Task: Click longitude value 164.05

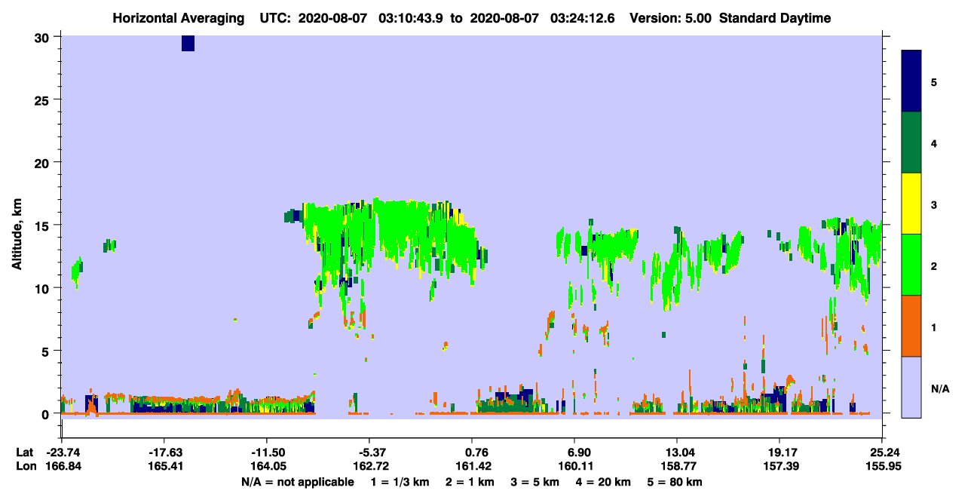Action: point(267,467)
